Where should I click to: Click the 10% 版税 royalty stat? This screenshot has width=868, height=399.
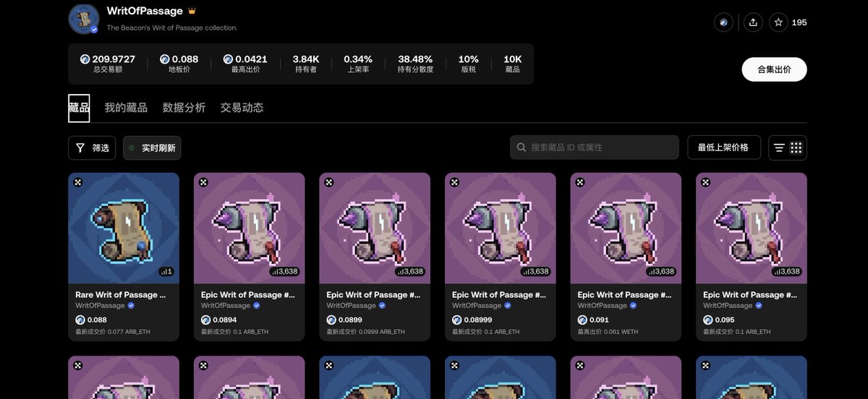[469, 64]
